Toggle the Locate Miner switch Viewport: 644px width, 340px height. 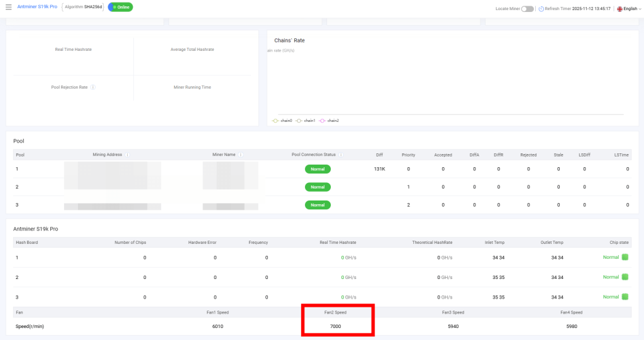click(527, 9)
